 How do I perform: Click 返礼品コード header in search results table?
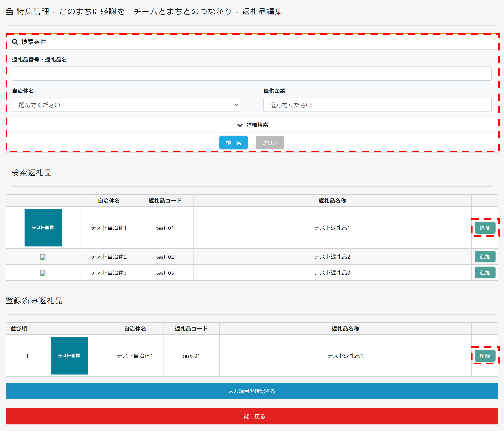point(165,201)
